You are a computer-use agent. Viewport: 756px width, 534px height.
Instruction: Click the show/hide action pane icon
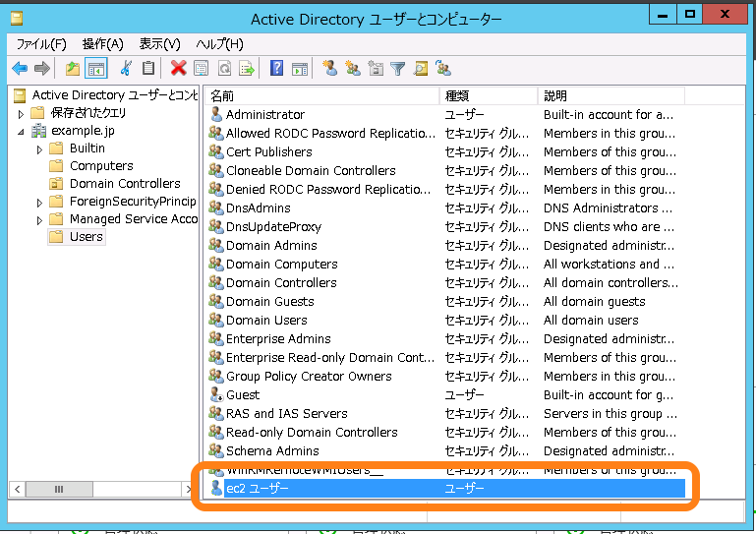[300, 69]
